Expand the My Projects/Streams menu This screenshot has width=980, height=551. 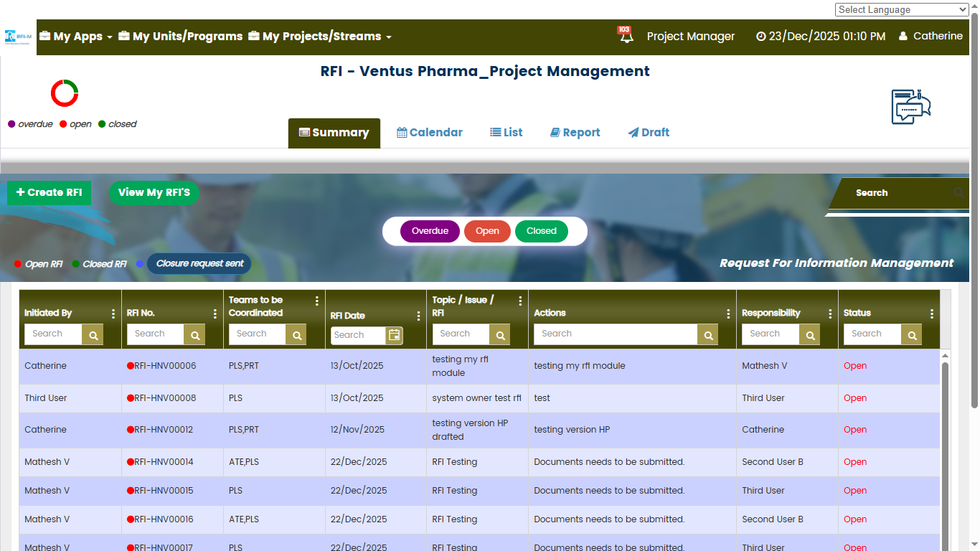[x=320, y=37]
